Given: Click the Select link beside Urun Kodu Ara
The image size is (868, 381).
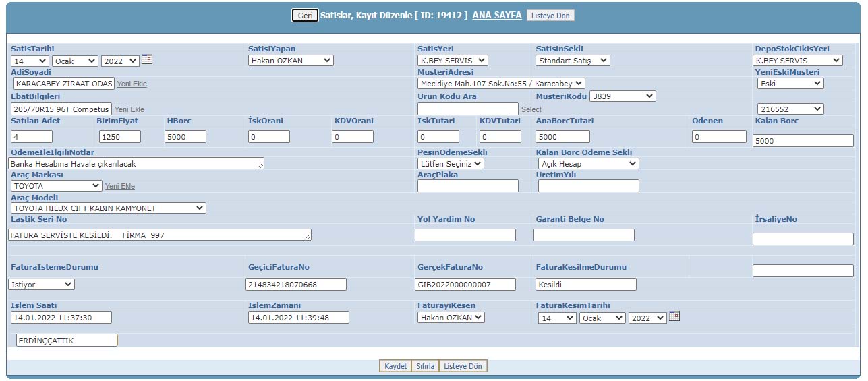Looking at the screenshot, I should 531,109.
